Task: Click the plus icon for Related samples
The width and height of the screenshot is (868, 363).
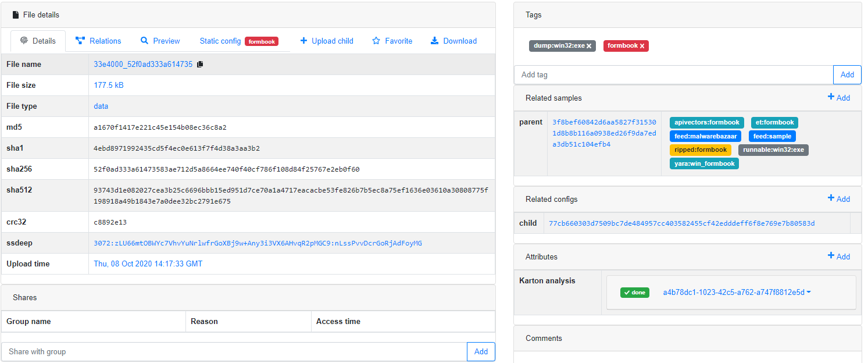Action: click(831, 97)
